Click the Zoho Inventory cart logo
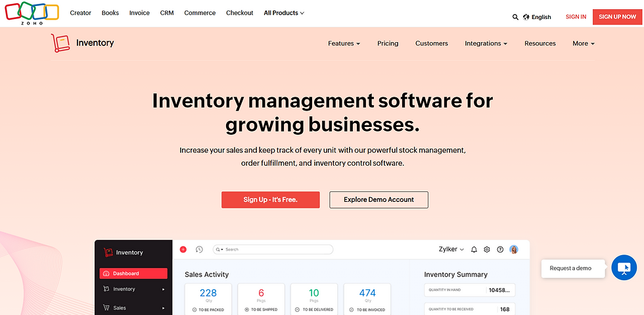The height and width of the screenshot is (315, 644). coord(60,43)
